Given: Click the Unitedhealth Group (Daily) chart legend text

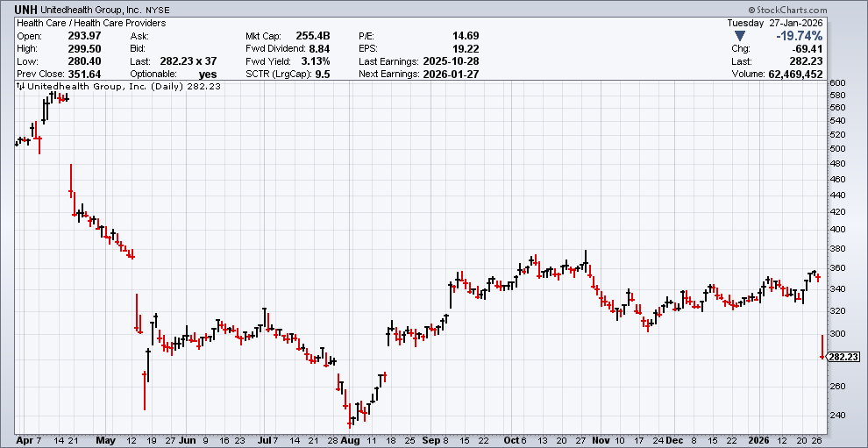Looking at the screenshot, I should click(x=103, y=87).
